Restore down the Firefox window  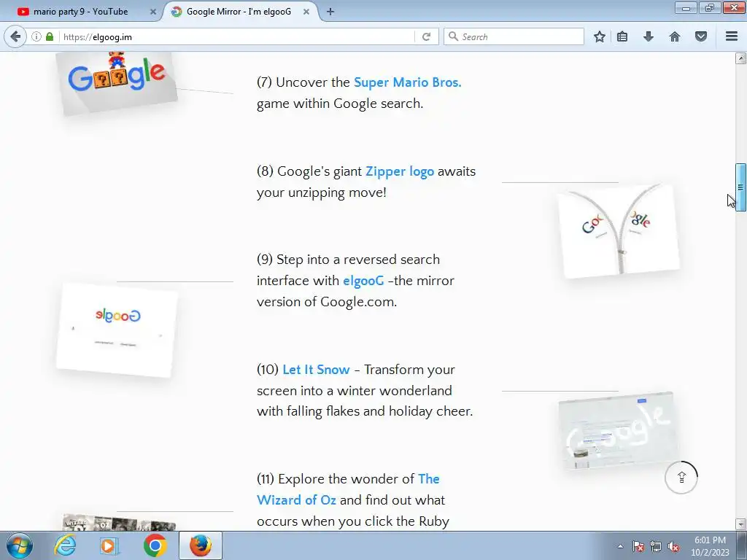tap(709, 7)
